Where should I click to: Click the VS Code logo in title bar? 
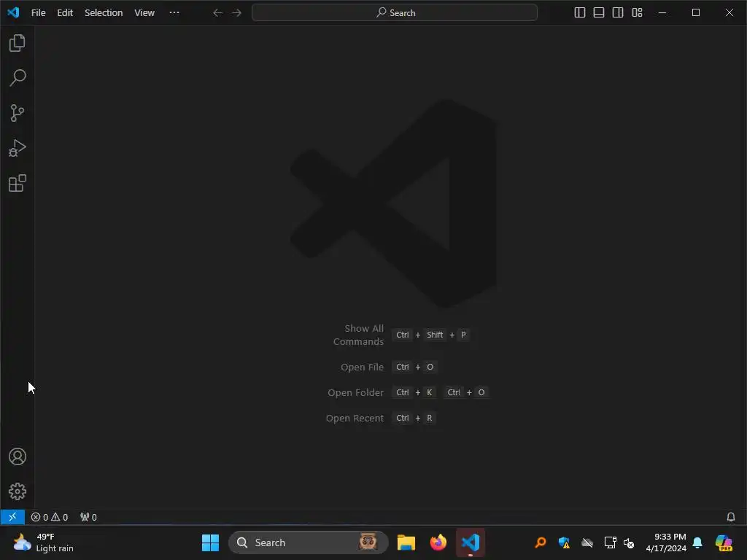point(13,12)
